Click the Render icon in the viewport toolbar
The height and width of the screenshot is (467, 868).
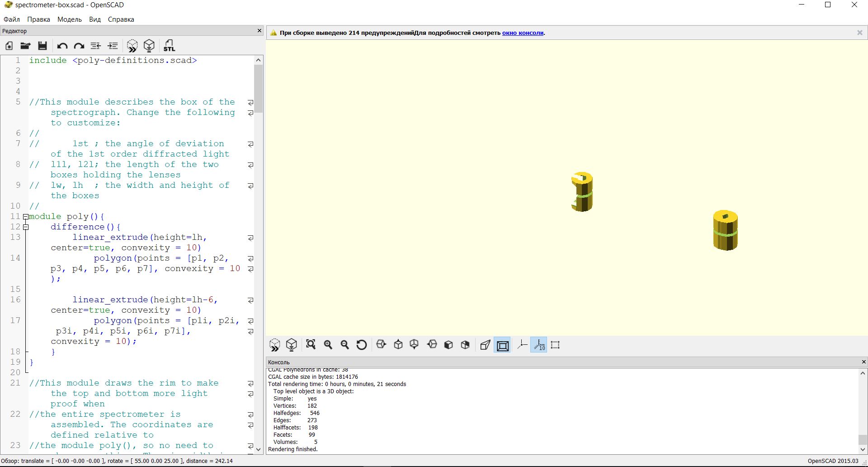[292, 345]
